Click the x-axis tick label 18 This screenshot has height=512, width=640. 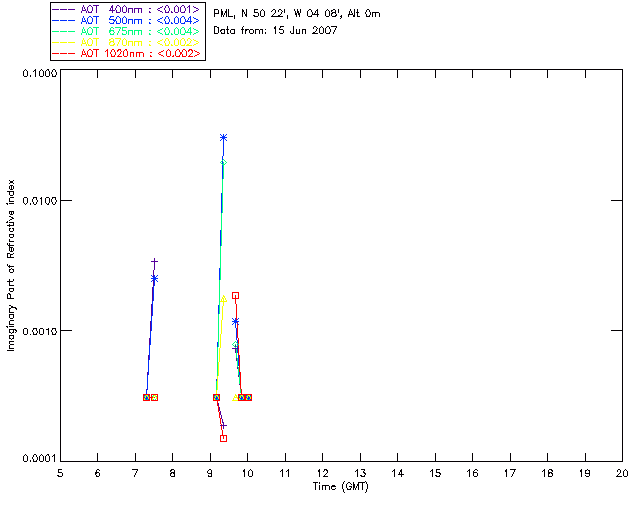click(547, 473)
